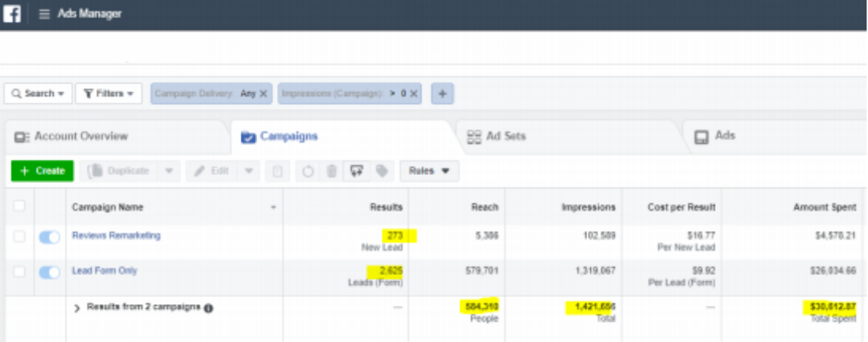
Task: Sort by the Reach column header
Action: [485, 207]
